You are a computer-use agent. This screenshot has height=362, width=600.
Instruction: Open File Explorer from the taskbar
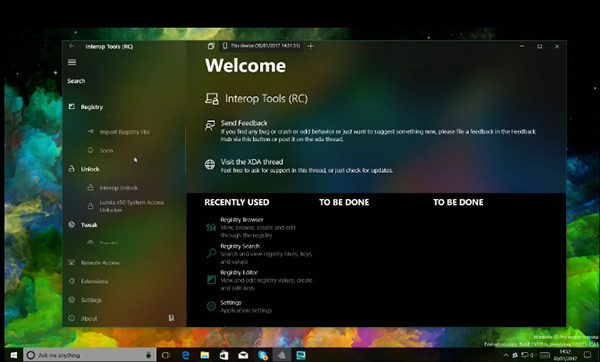pos(205,355)
